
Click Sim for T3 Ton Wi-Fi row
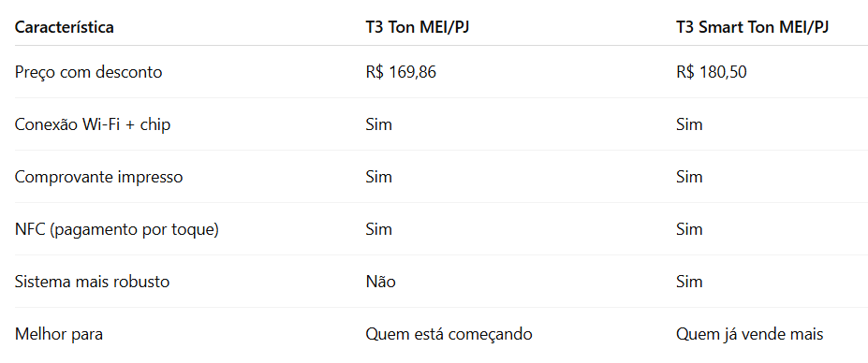coord(378,124)
